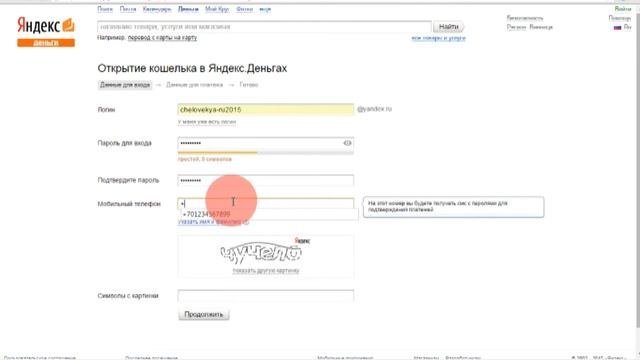Open Деньги in top navigation
This screenshot has width=640, height=360.
coord(188,9)
